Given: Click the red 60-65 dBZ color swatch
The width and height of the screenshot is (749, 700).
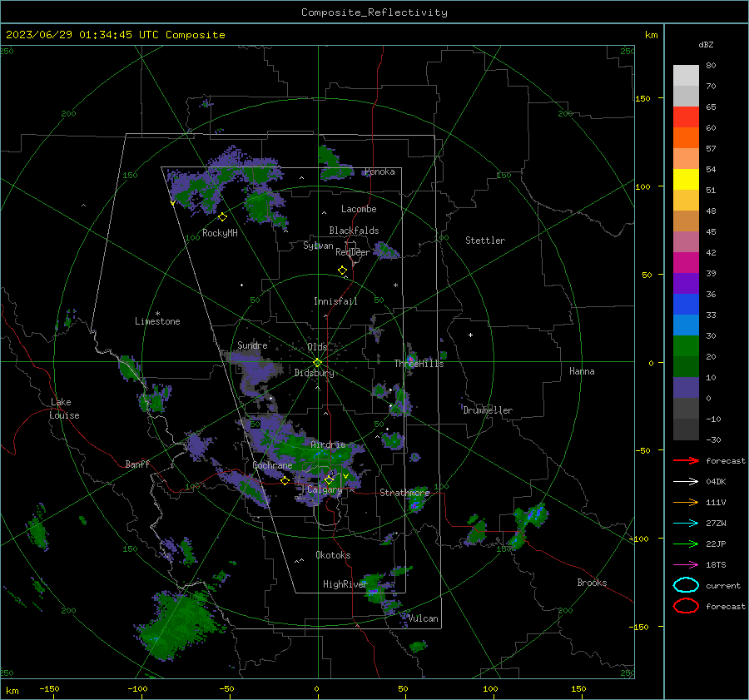Looking at the screenshot, I should pos(686,117).
